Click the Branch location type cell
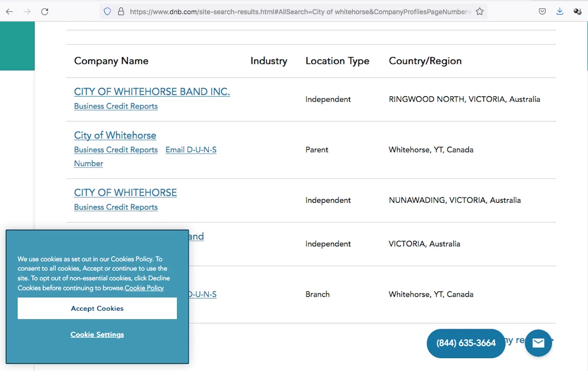The height and width of the screenshot is (371, 588). coord(318,294)
